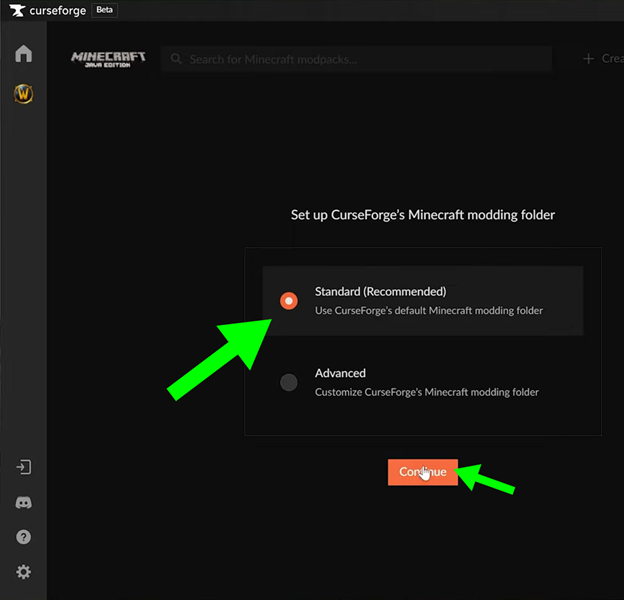Click "Customize CurseForge's Minecraft modding folder" description
This screenshot has width=624, height=600.
427,392
